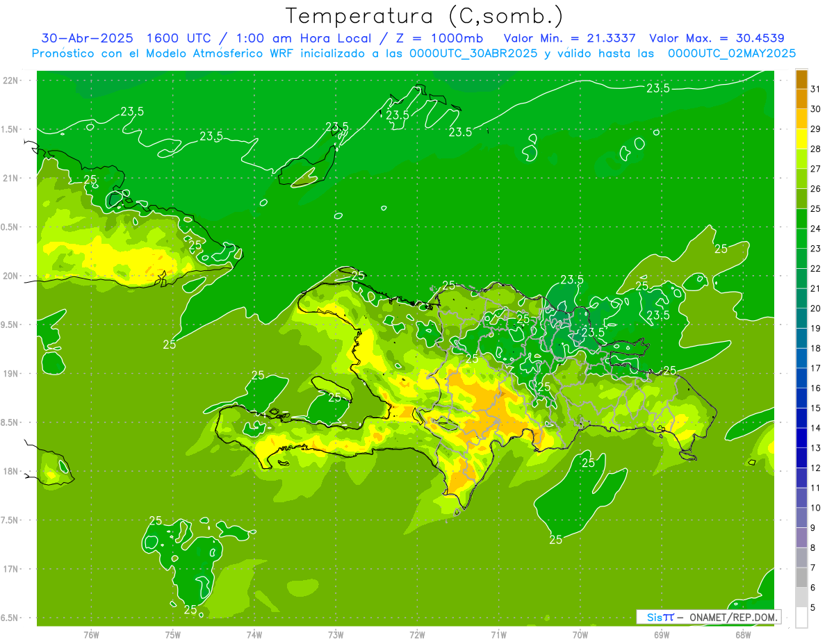Click latitude axis label "6.5N"
834x644 pixels.
click(x=10, y=618)
